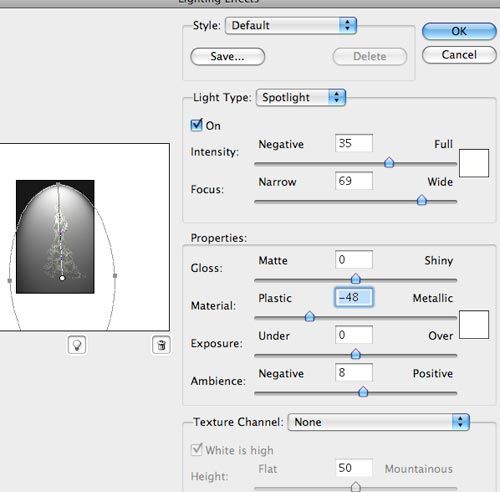This screenshot has height=492, width=500.
Task: Click the Positive label of Ambience
Action: (433, 373)
